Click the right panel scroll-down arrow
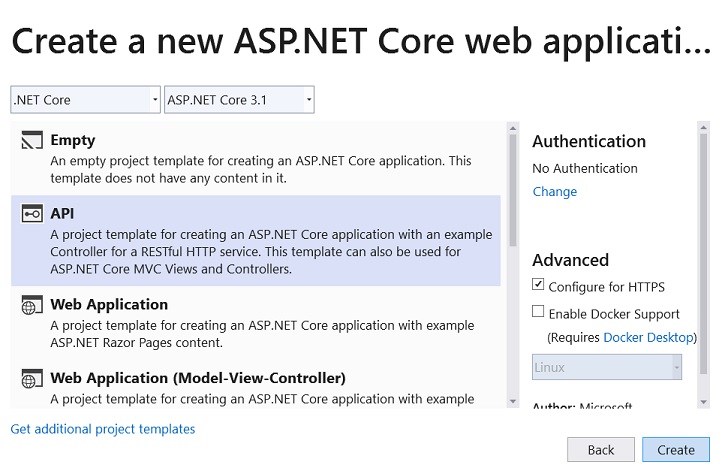This screenshot has height=471, width=728. point(703,402)
